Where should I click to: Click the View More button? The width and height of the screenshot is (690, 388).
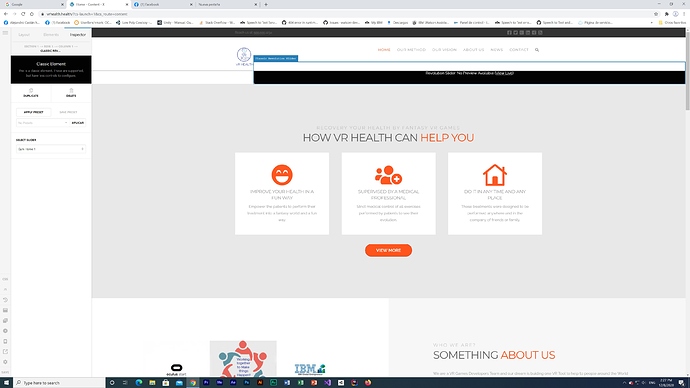388,250
